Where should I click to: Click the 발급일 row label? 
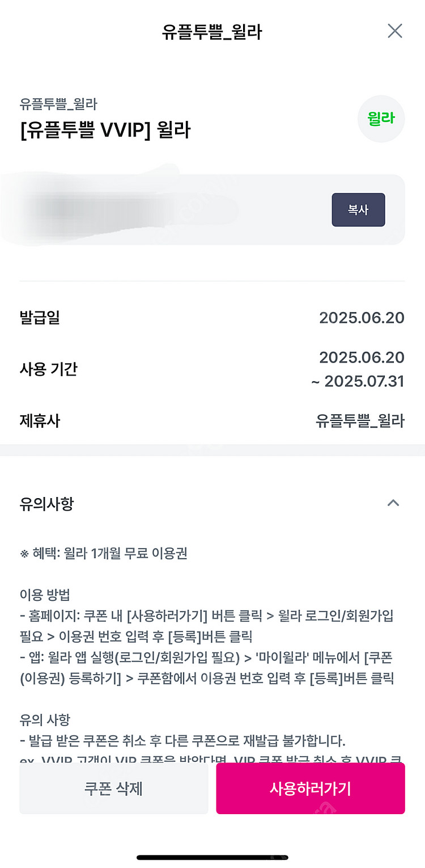click(40, 318)
